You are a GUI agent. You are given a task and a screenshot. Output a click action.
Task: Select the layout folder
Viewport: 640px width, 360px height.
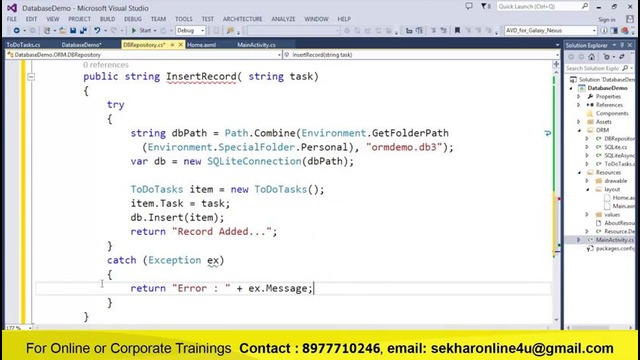coord(612,189)
